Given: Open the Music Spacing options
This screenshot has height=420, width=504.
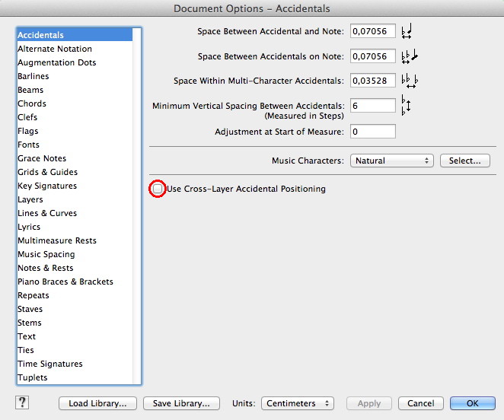Looking at the screenshot, I should click(46, 254).
